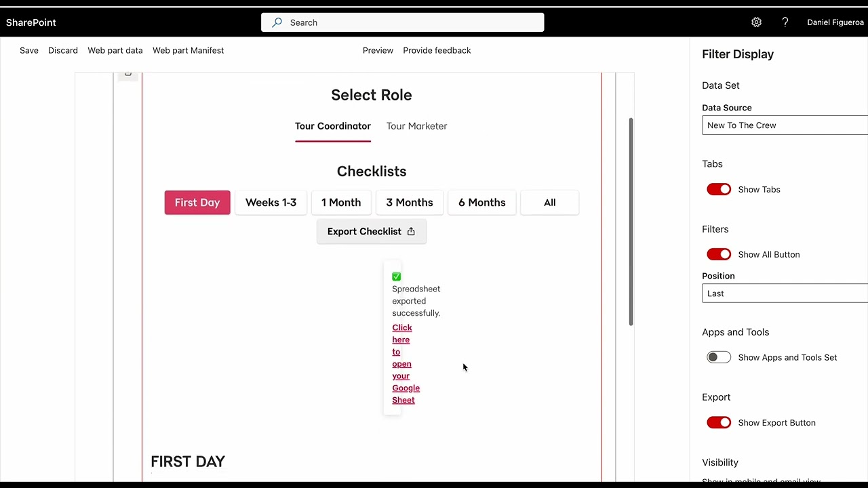Click 'Spreadsheet exported successfully.' message
This screenshot has height=488, width=868.
point(416,301)
